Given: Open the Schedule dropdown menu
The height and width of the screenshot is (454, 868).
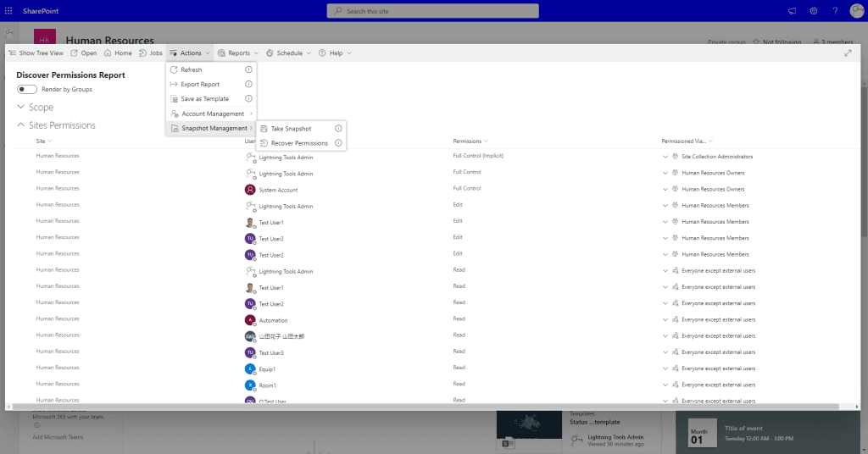Looking at the screenshot, I should [289, 53].
